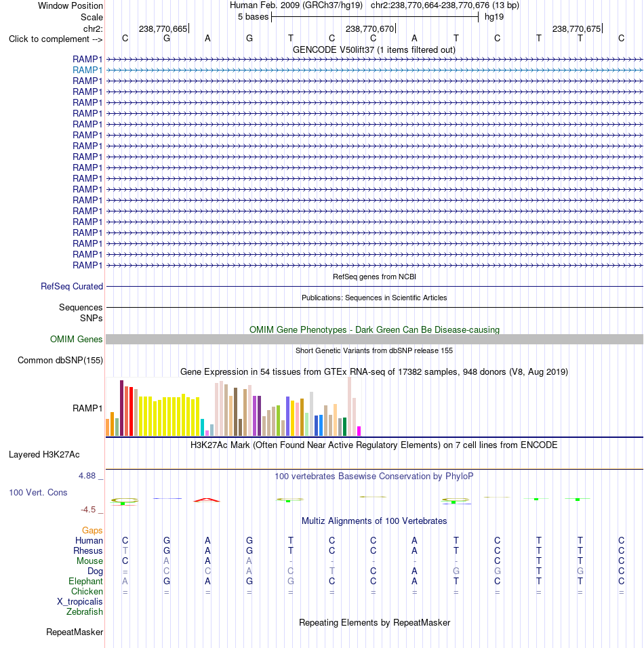Click the 4.88 upper scale value of PhyloP
The image size is (644, 648).
pyautogui.click(x=87, y=476)
